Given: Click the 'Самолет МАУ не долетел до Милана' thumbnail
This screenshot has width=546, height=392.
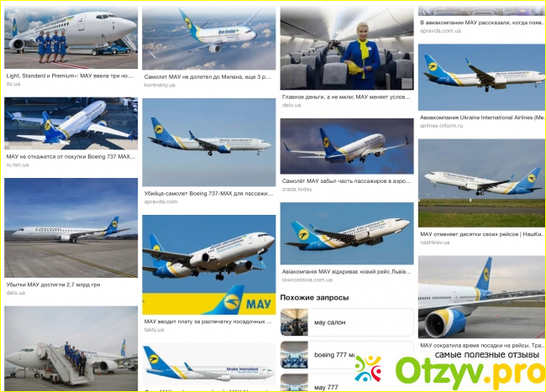Looking at the screenshot, I should [x=209, y=38].
